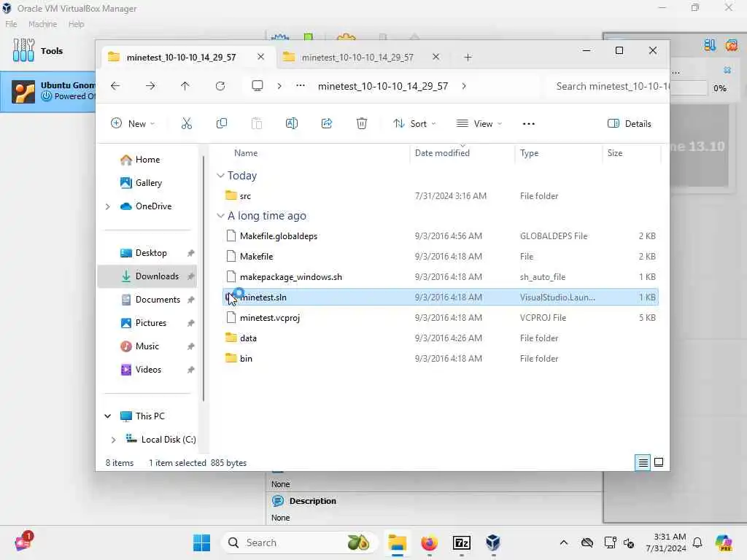
Task: Click the Search minetest input field
Action: click(x=608, y=86)
